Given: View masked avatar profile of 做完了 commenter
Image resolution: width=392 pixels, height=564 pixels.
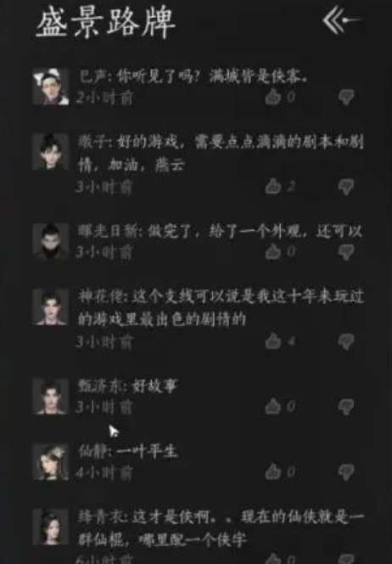Looking at the screenshot, I should (x=51, y=241).
